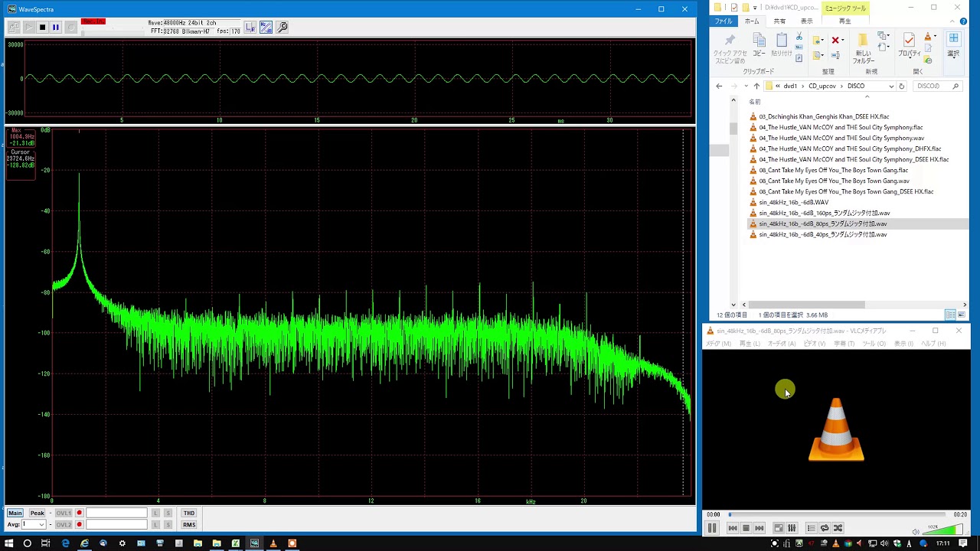The height and width of the screenshot is (551, 980).
Task: Open ファイル tab in Explorer ribbon
Action: coord(724,21)
